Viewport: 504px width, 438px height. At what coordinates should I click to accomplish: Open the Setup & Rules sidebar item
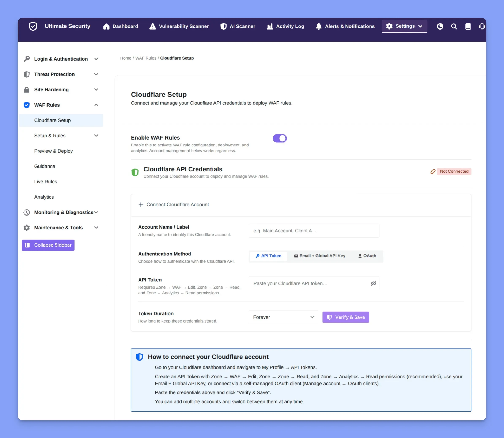[61, 136]
